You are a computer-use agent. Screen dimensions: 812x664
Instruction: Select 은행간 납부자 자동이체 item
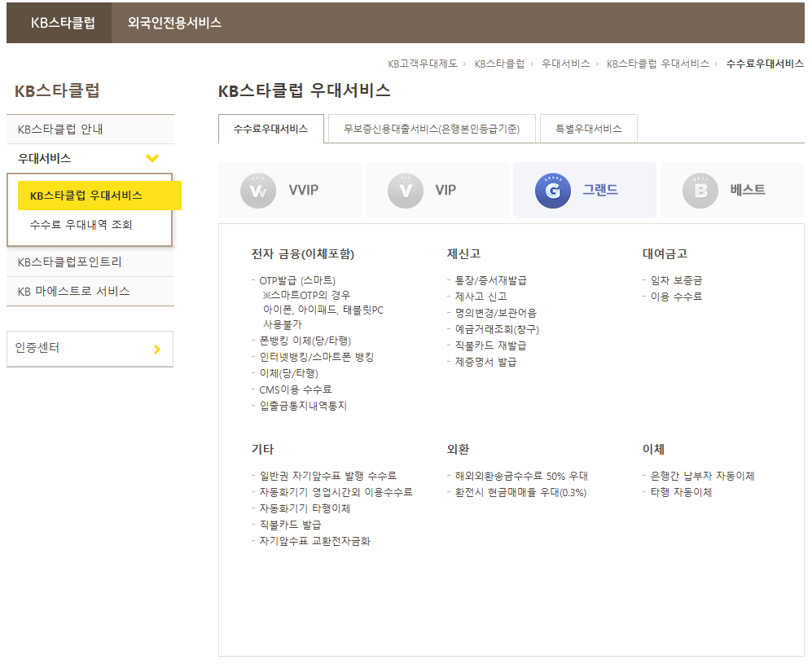(x=703, y=476)
